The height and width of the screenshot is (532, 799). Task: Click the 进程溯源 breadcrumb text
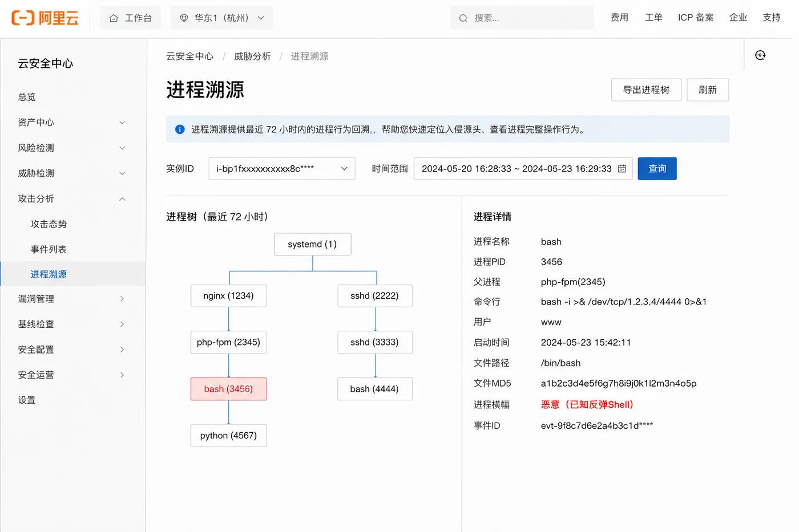point(309,56)
